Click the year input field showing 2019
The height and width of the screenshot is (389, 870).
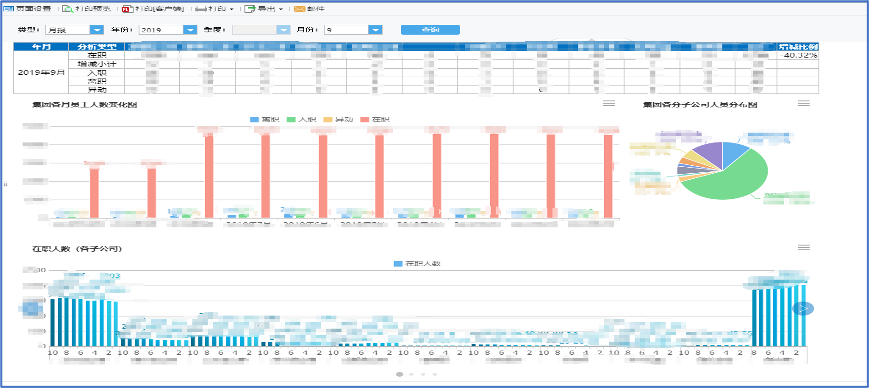(161, 30)
